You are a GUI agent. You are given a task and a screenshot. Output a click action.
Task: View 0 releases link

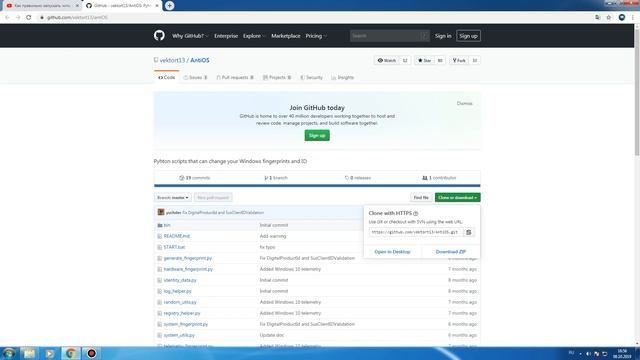(x=358, y=178)
